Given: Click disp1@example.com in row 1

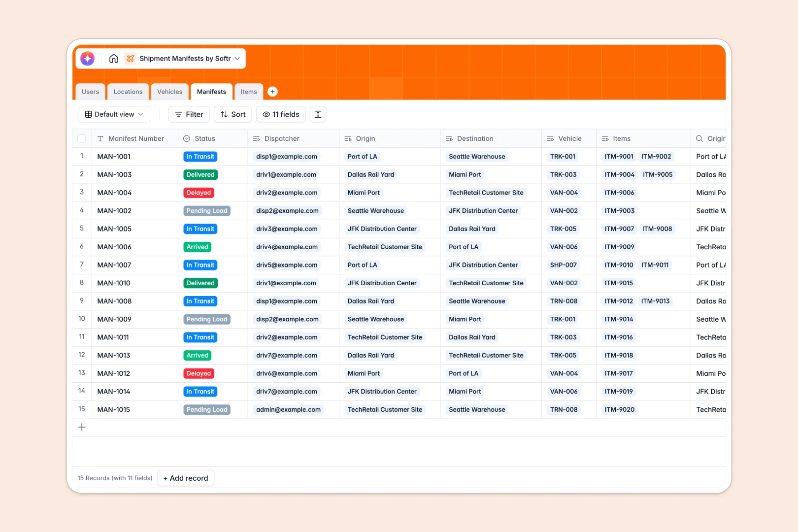Looking at the screenshot, I should [287, 157].
